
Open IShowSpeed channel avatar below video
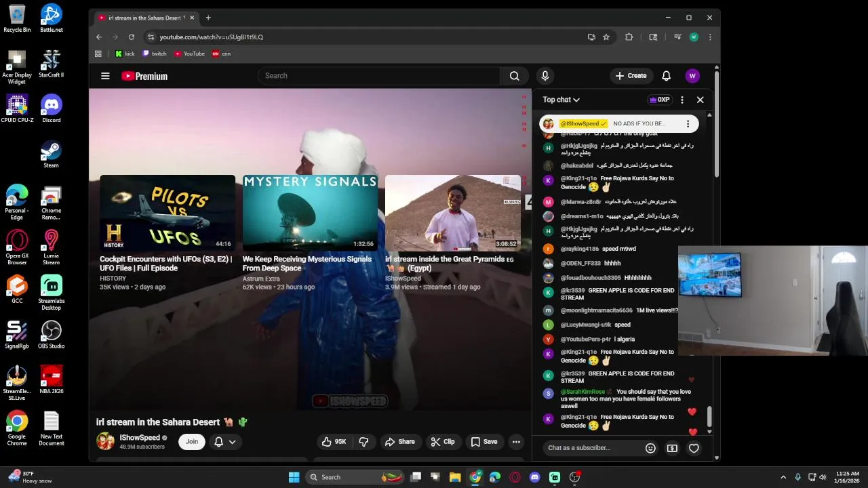(x=106, y=441)
